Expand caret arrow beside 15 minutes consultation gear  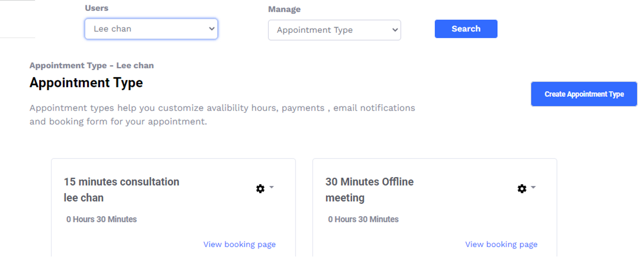(x=271, y=187)
